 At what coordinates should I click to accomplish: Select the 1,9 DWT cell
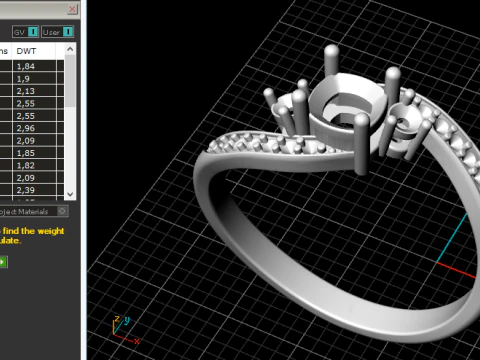pos(34,79)
